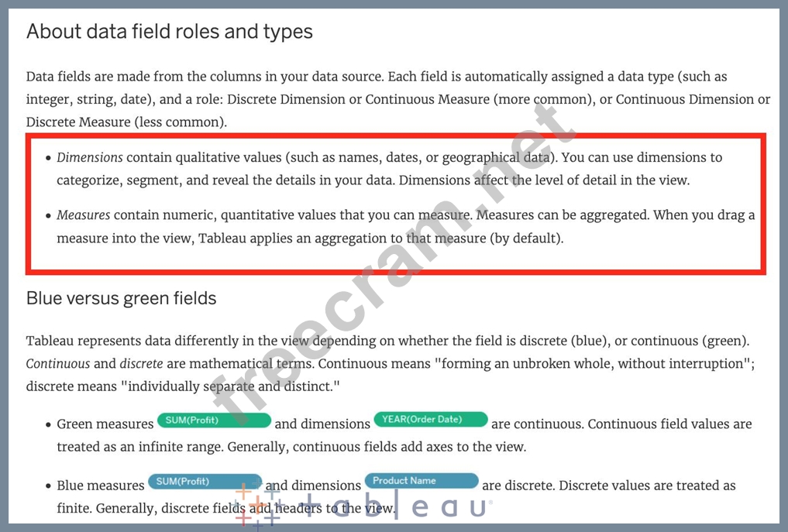Click the bullet before 'Green measures'

[47, 424]
